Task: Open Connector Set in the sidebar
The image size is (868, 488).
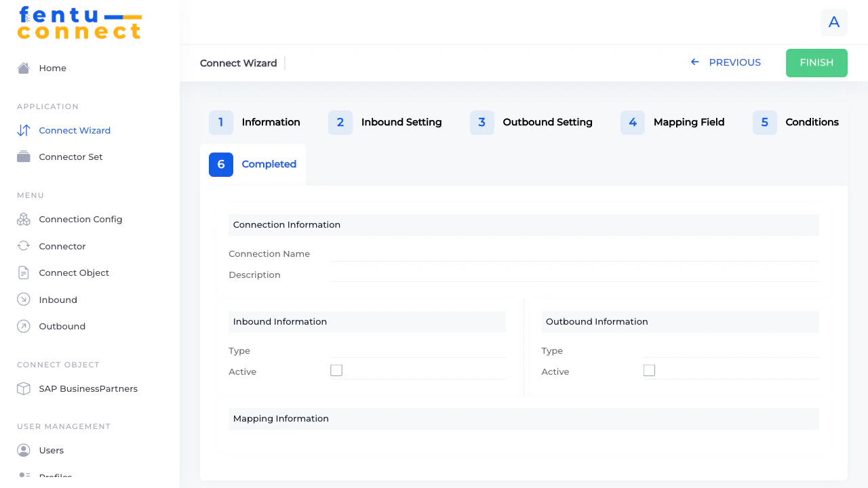Action: pyautogui.click(x=71, y=157)
